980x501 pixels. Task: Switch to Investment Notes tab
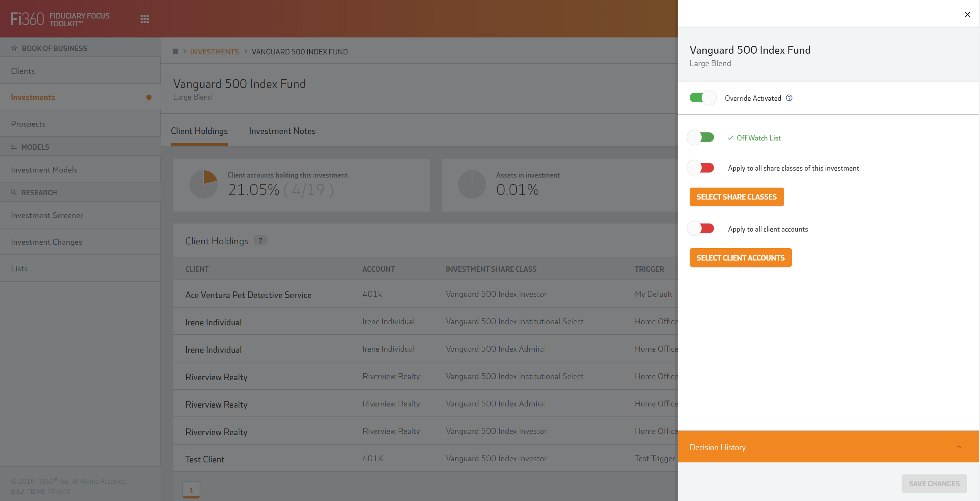tap(282, 131)
